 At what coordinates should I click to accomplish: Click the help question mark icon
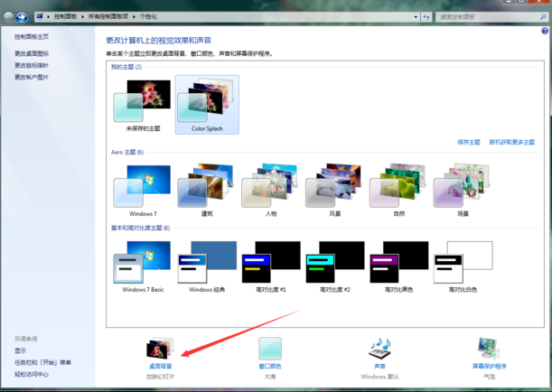545,31
